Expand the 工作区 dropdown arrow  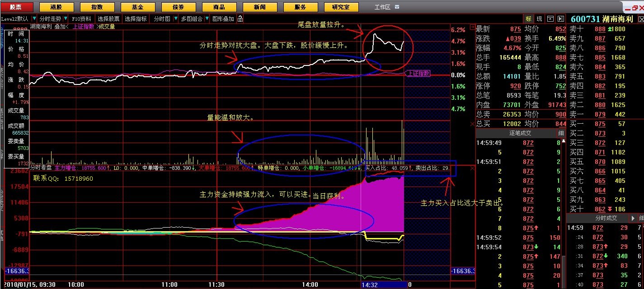[397, 7]
